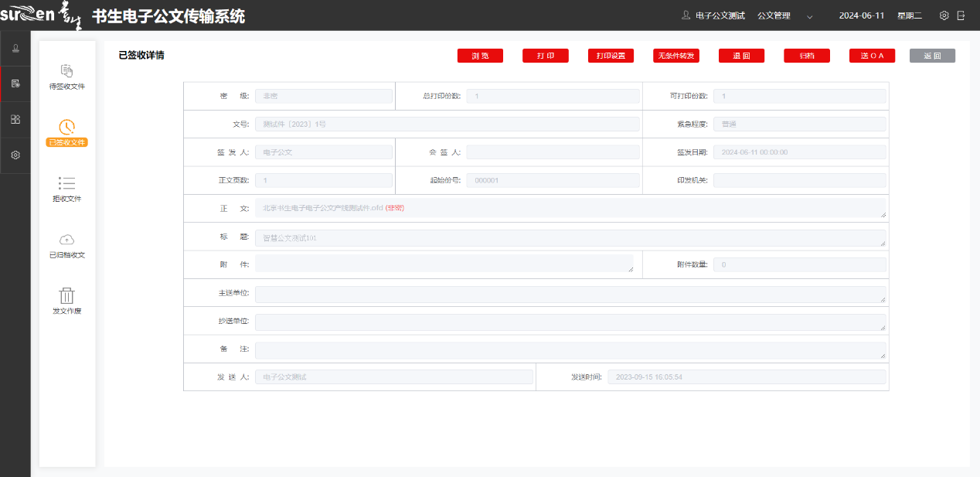This screenshot has width=980, height=477.
Task: Click the 可打印份数 field
Action: coord(800,96)
